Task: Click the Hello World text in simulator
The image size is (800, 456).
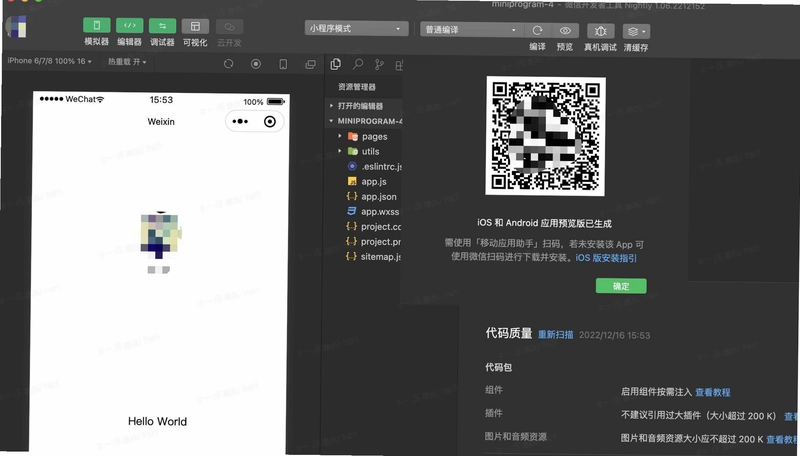Action: 158,421
